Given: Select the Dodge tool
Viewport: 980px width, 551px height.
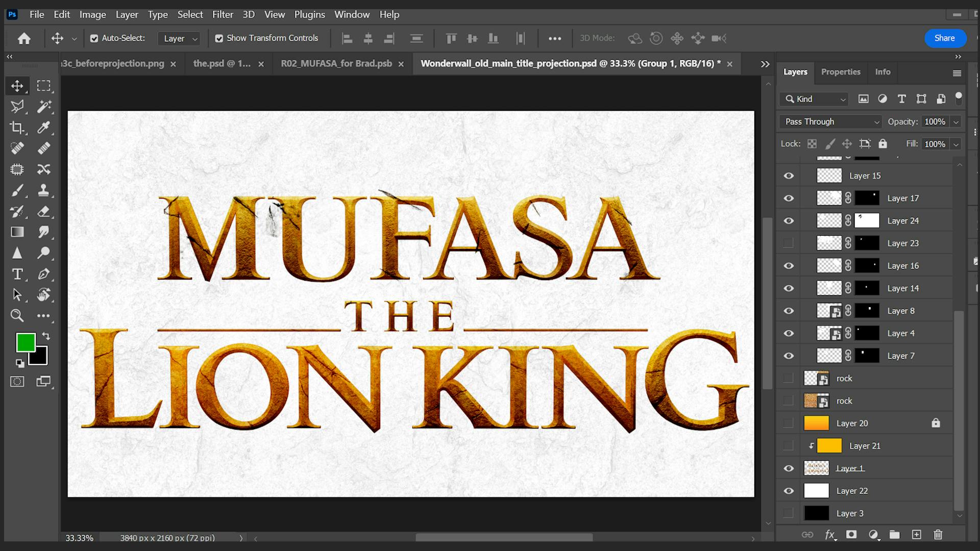Looking at the screenshot, I should pyautogui.click(x=44, y=253).
